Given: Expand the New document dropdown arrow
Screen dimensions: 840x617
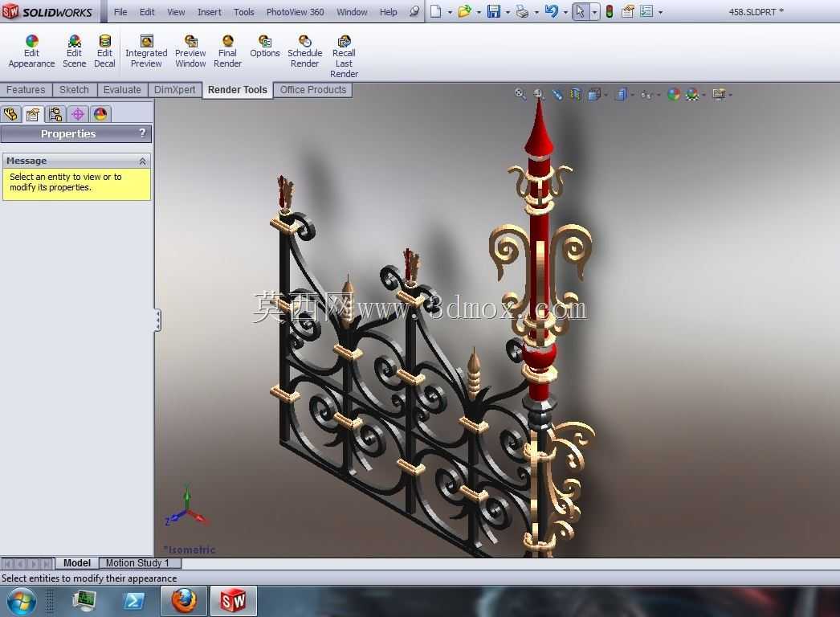Looking at the screenshot, I should [x=450, y=12].
